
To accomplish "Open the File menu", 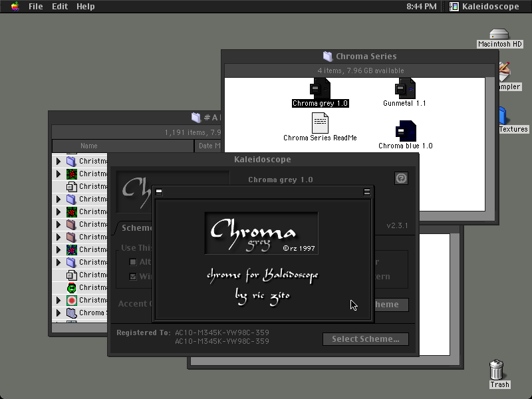I will [x=36, y=7].
